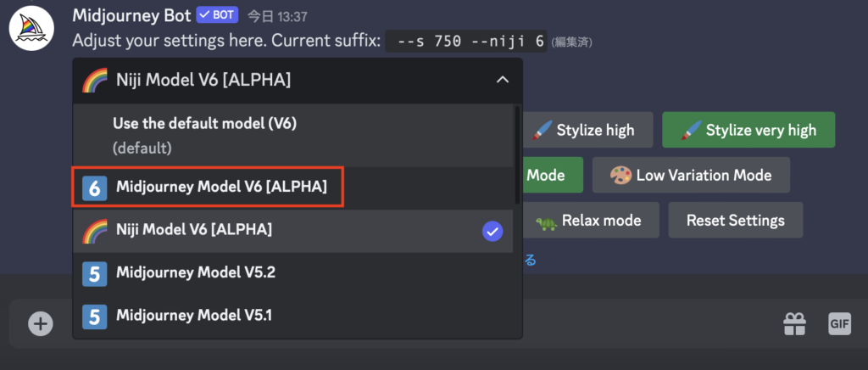Screen dimensions: 868x370
Task: Click the blue 5 icon beside V5.1
Action: pos(94,317)
